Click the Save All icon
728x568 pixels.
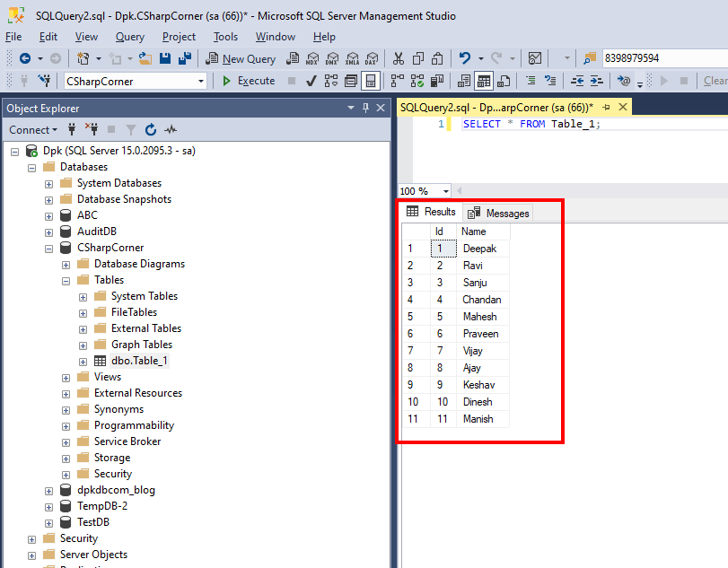coord(185,58)
